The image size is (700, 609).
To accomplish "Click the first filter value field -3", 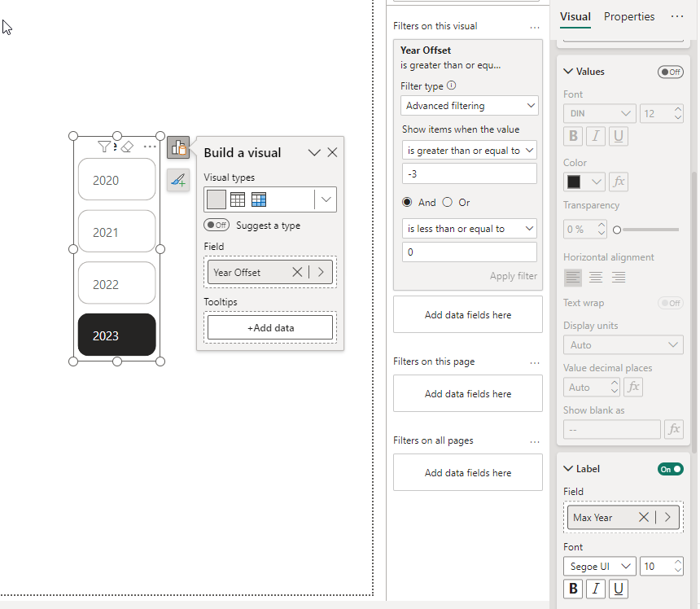I will tap(470, 173).
